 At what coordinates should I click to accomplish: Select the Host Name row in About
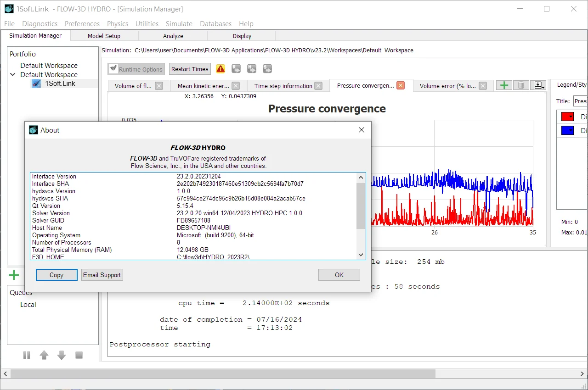coord(193,228)
